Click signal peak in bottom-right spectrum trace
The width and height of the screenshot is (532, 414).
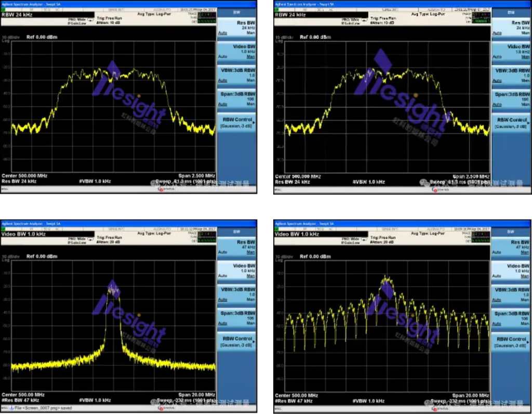pyautogui.click(x=385, y=277)
